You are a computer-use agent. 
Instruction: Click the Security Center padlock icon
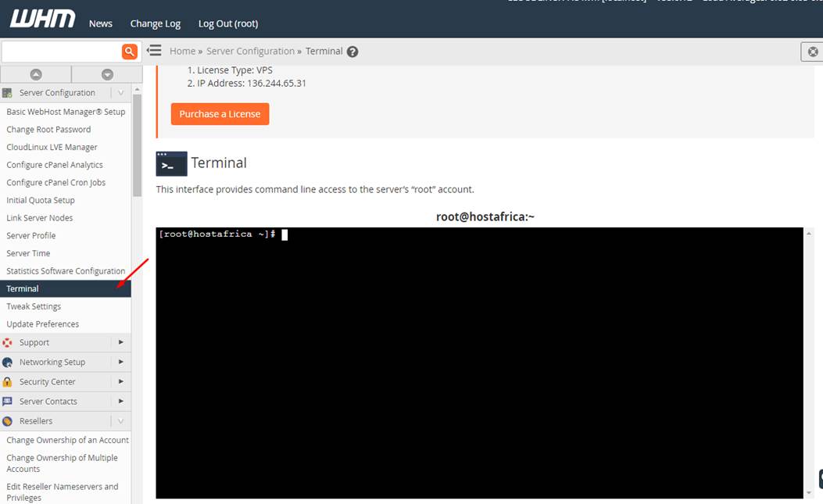pos(8,381)
